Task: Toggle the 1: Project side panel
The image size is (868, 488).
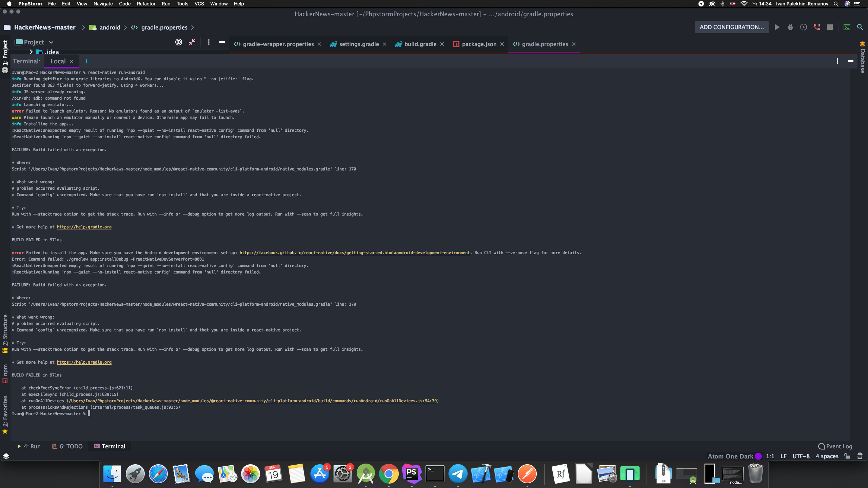Action: tap(5, 56)
